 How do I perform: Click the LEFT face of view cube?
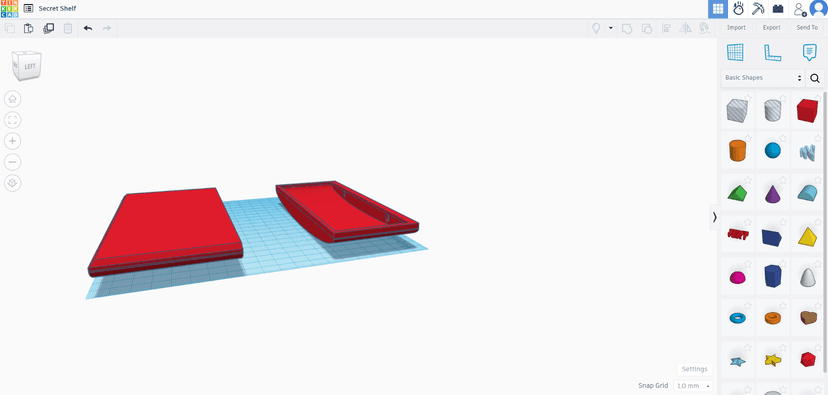30,68
